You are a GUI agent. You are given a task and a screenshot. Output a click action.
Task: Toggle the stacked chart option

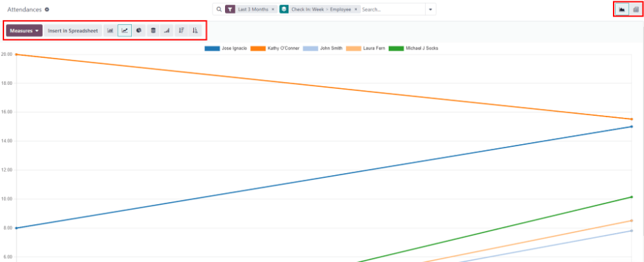pyautogui.click(x=153, y=30)
